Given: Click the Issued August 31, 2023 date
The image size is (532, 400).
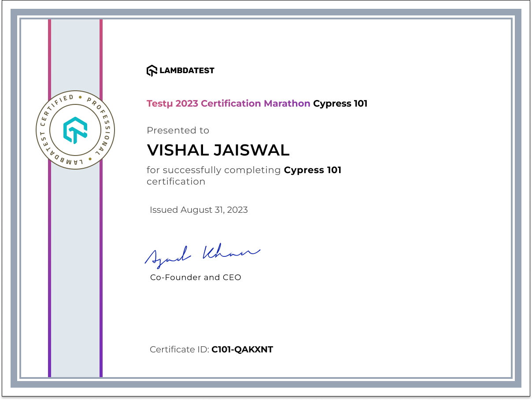Looking at the screenshot, I should coord(198,210).
